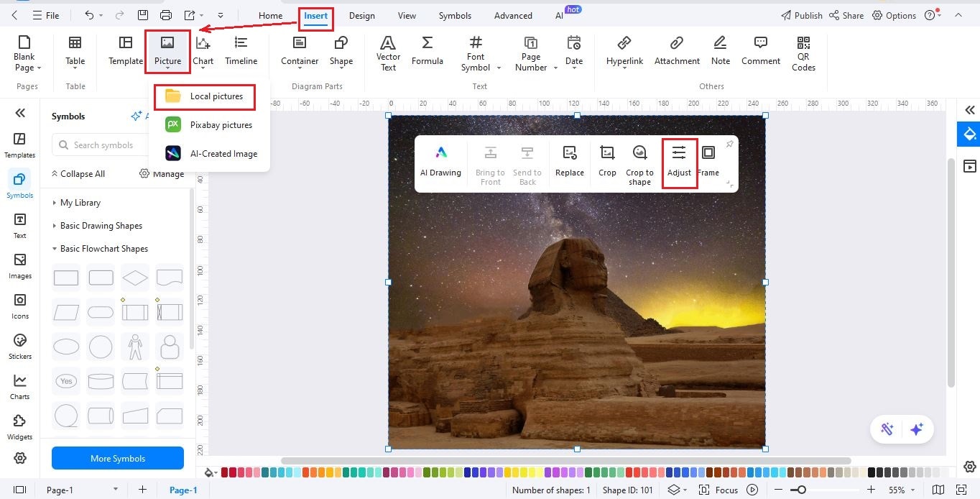Open the Page-1 dropdown selector
980x499 pixels.
click(115, 490)
